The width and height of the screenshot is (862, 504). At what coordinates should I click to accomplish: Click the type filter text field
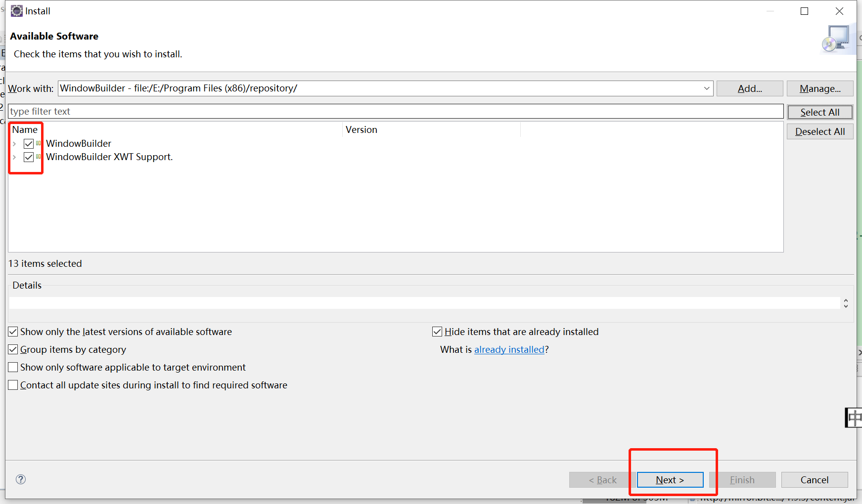click(396, 111)
